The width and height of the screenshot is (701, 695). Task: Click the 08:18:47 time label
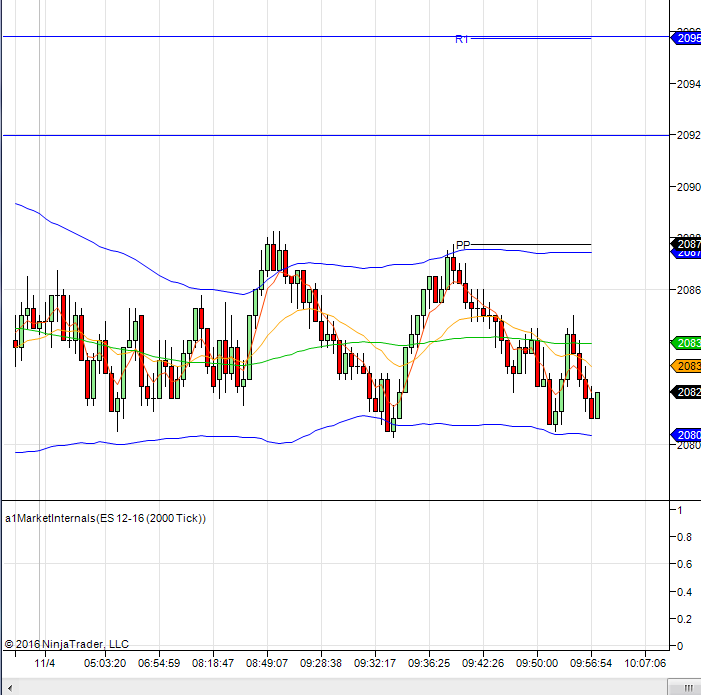coord(213,663)
